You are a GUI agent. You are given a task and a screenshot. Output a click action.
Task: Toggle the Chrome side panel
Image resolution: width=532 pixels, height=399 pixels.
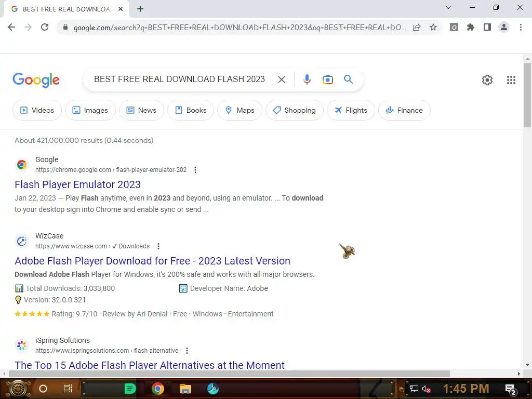487,27
